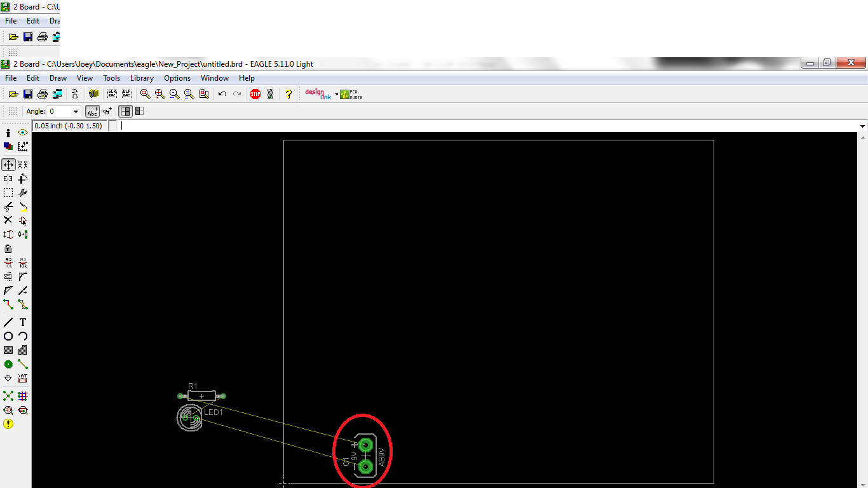Select the Add part tool

pyautogui.click(x=23, y=220)
